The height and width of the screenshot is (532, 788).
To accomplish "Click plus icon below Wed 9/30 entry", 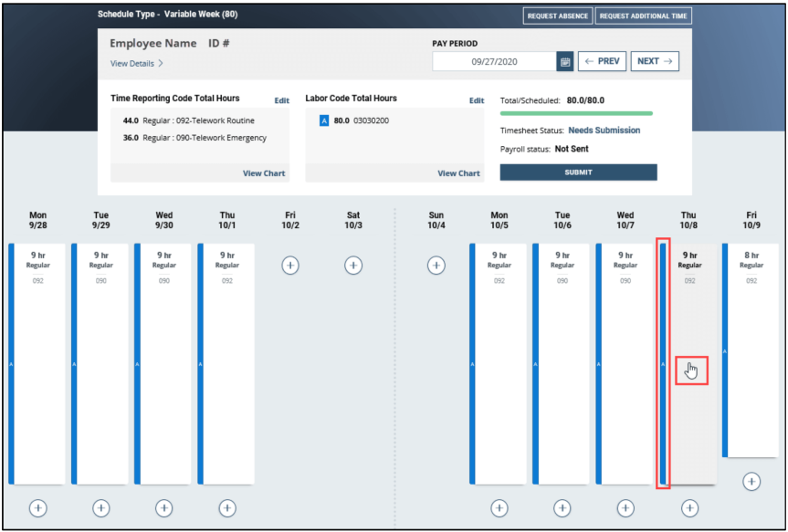I will click(163, 508).
